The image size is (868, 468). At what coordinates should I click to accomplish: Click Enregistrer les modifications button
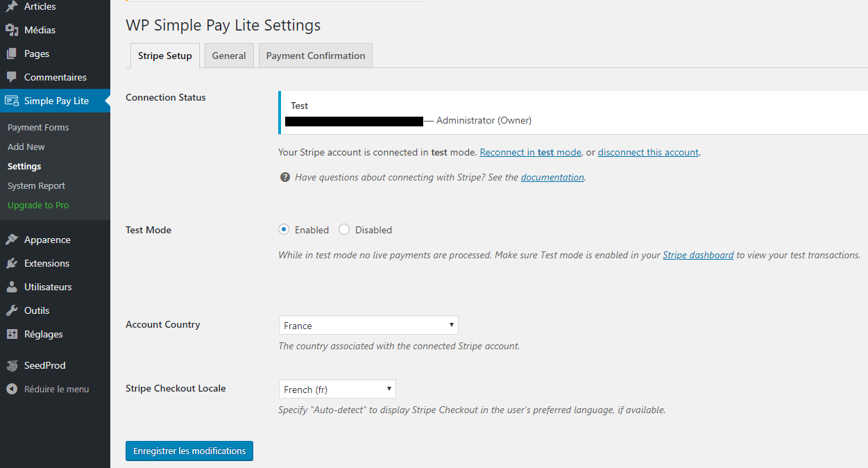pos(189,451)
